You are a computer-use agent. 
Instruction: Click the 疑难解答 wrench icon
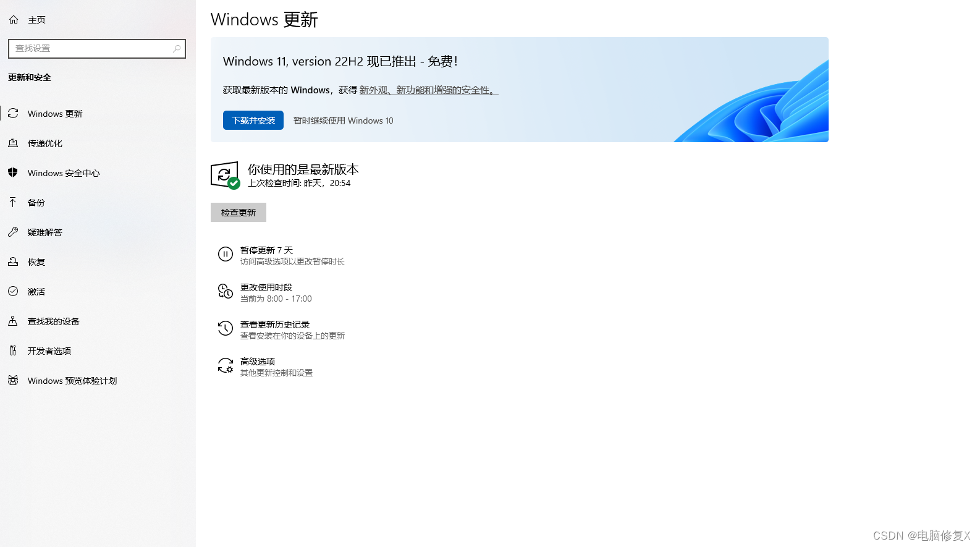click(13, 232)
